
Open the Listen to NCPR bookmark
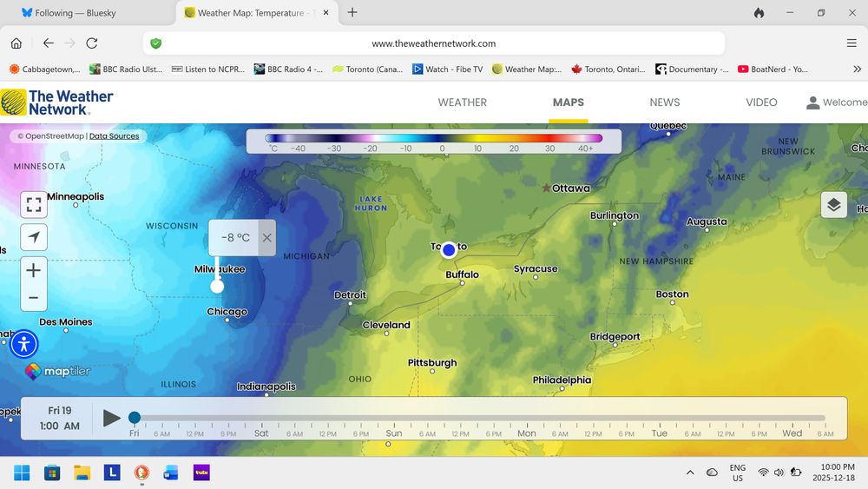click(x=207, y=69)
